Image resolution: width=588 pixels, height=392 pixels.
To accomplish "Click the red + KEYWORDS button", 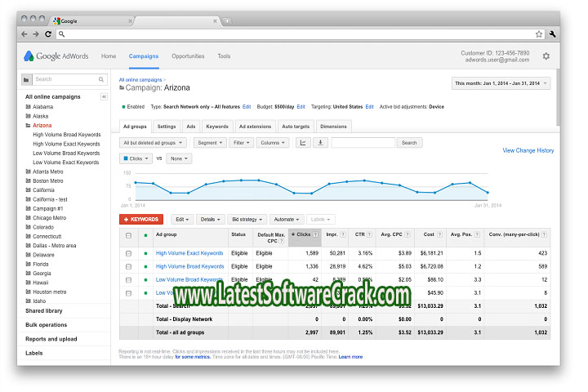I will click(x=141, y=219).
